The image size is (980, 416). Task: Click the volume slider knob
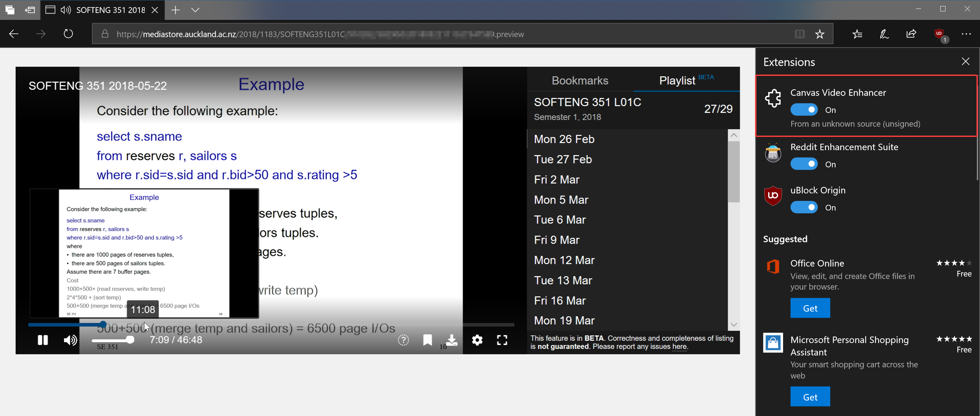click(x=130, y=340)
